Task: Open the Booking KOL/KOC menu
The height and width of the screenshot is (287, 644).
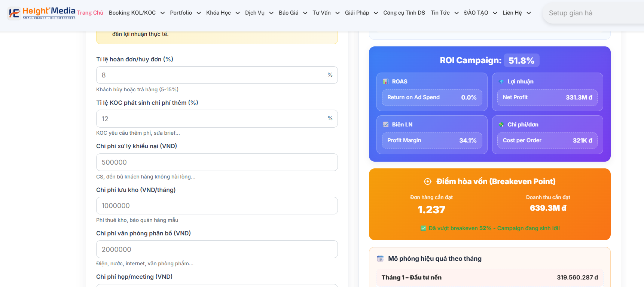Action: pos(132,13)
